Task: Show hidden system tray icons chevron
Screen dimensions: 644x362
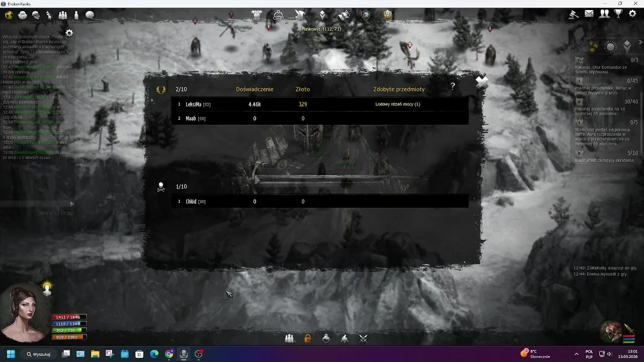Action: 576,354
